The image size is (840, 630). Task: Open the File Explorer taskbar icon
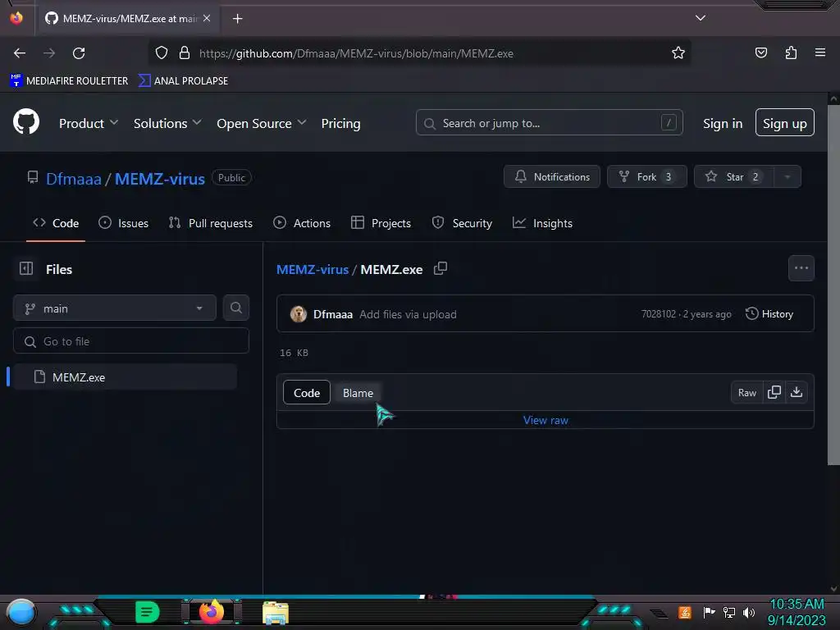pyautogui.click(x=276, y=612)
